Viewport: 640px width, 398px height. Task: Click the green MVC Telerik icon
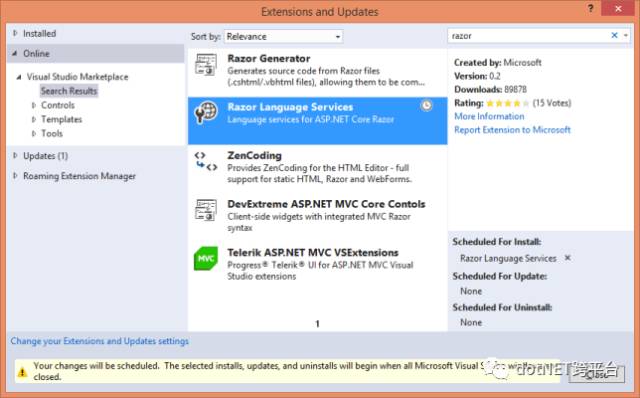point(206,258)
